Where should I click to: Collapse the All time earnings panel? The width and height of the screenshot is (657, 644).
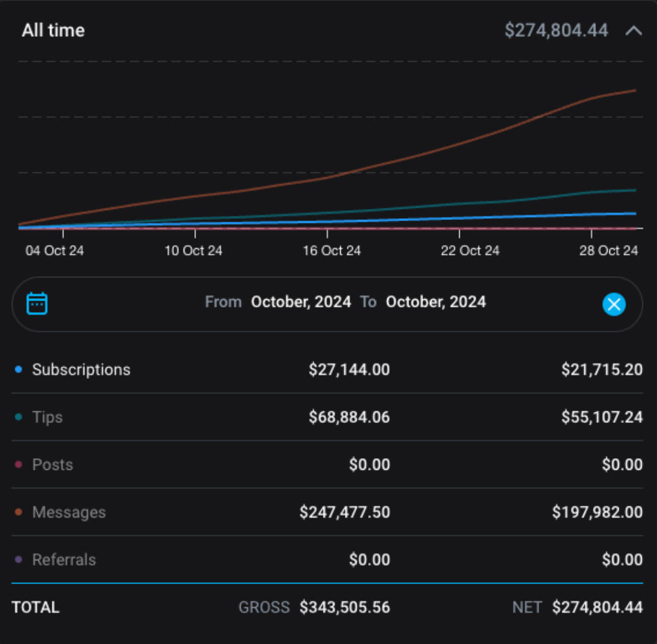[x=634, y=31]
